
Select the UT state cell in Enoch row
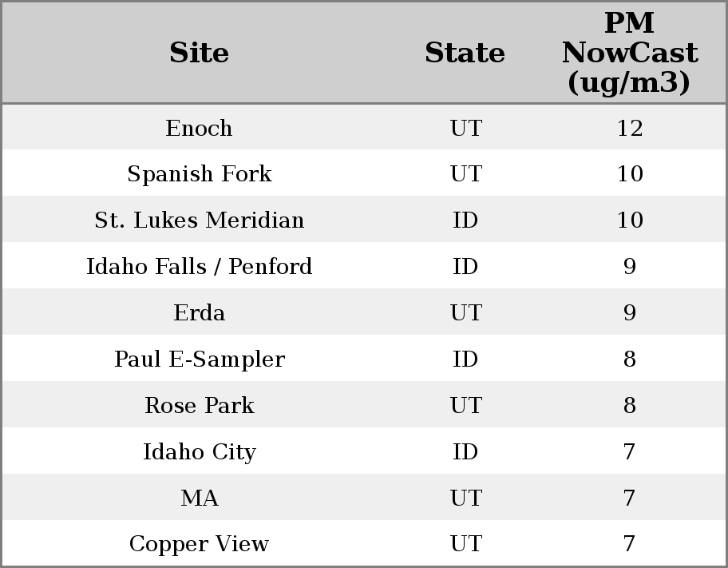[465, 128]
